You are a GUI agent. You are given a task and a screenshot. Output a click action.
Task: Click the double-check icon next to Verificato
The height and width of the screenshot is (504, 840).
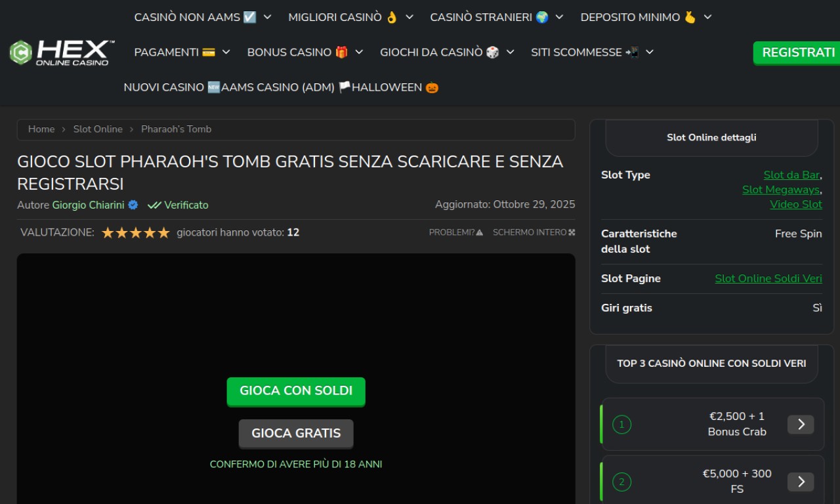154,205
